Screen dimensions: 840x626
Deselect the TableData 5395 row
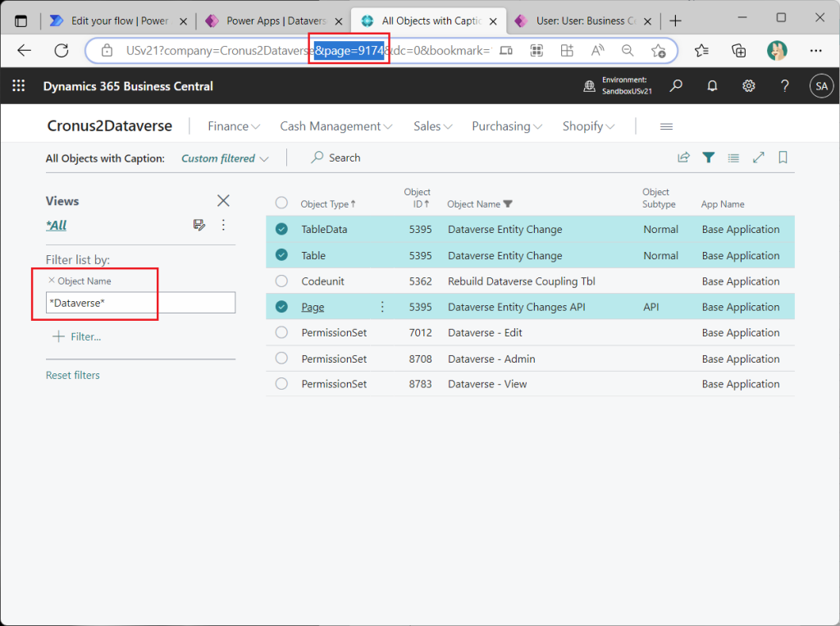[x=281, y=229]
